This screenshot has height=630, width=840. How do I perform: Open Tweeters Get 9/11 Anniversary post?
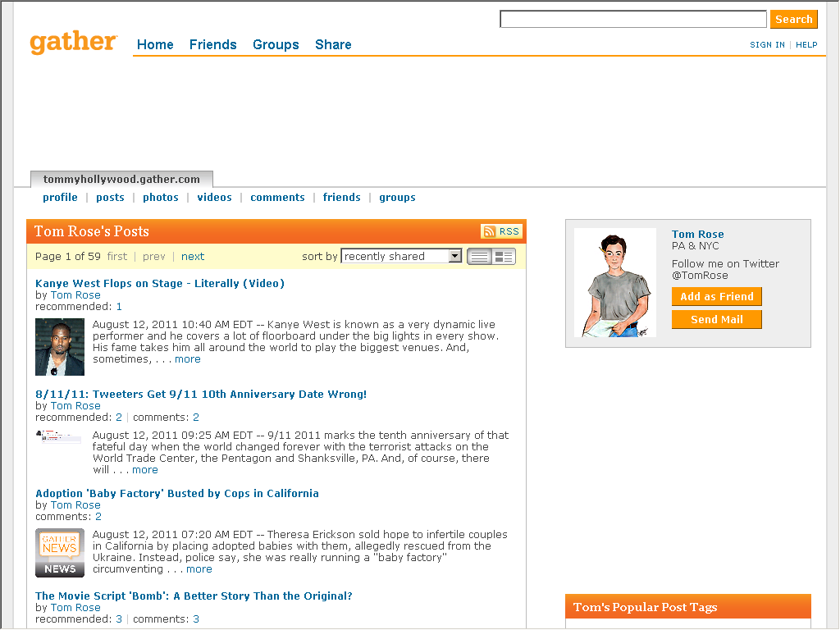tap(201, 395)
